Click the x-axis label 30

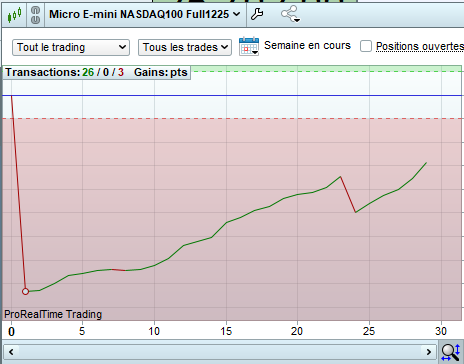(441, 331)
